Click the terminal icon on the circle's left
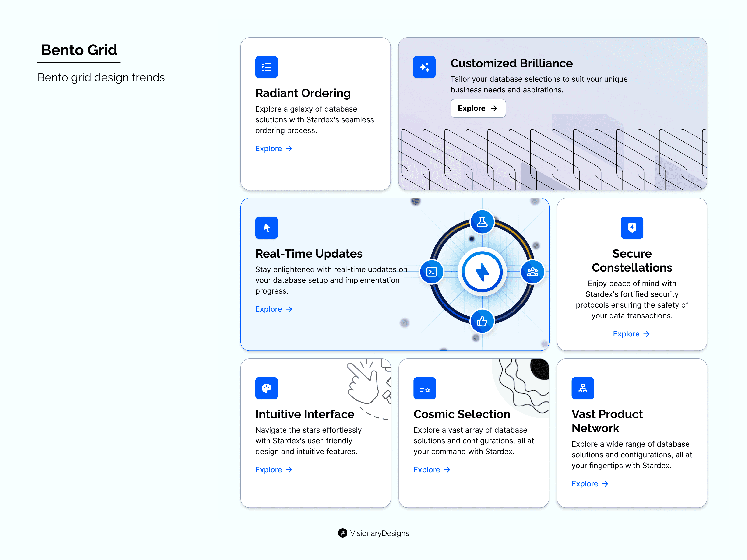The width and height of the screenshot is (747, 560). pos(432,272)
